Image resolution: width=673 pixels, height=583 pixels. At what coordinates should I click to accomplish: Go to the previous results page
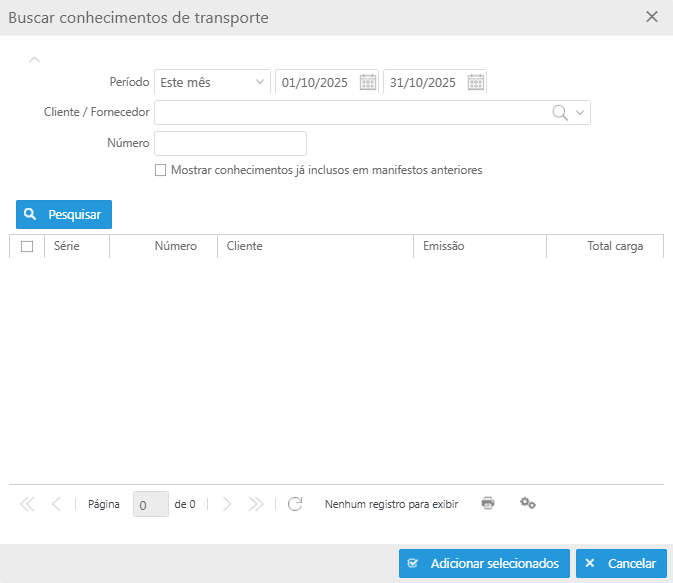(x=56, y=504)
